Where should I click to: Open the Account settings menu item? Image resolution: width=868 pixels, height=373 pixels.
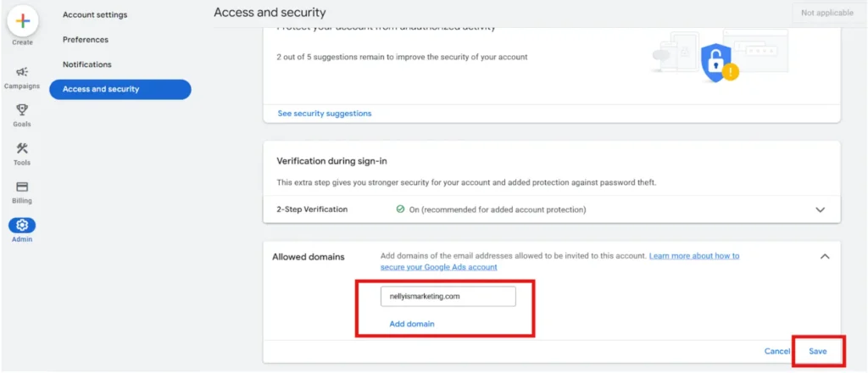click(95, 15)
